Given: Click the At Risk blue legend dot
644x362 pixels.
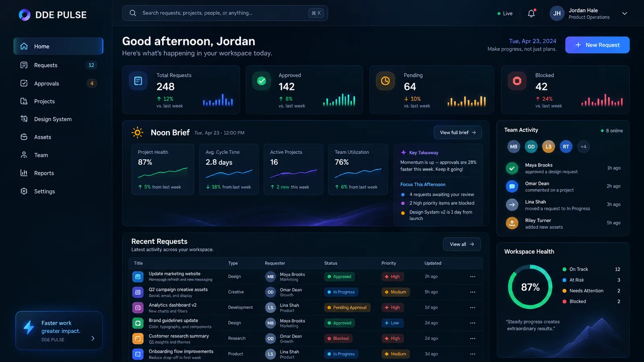Looking at the screenshot, I should pyautogui.click(x=564, y=280).
